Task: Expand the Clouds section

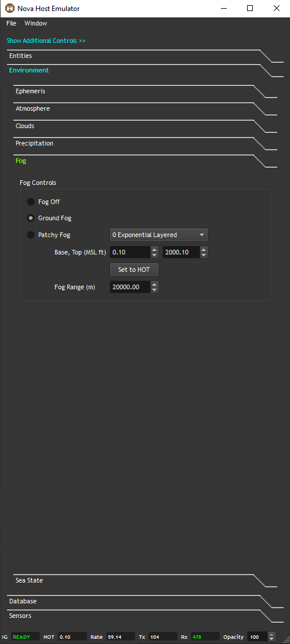Action: [x=25, y=126]
